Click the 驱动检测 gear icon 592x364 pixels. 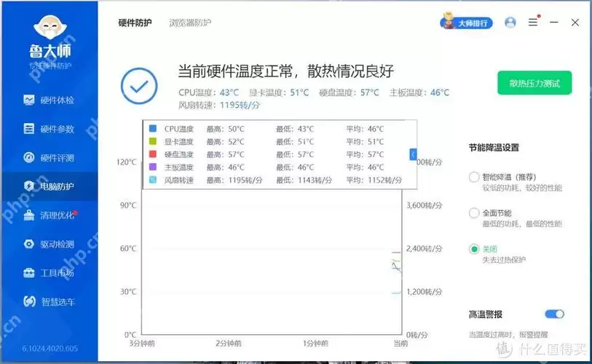(x=28, y=244)
